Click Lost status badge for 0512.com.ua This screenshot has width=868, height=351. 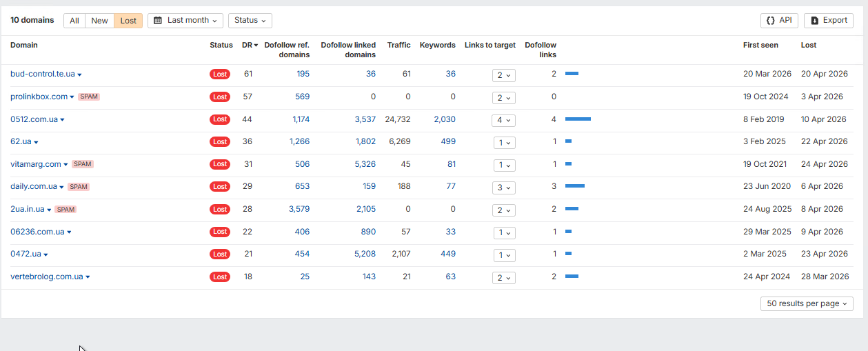point(220,119)
